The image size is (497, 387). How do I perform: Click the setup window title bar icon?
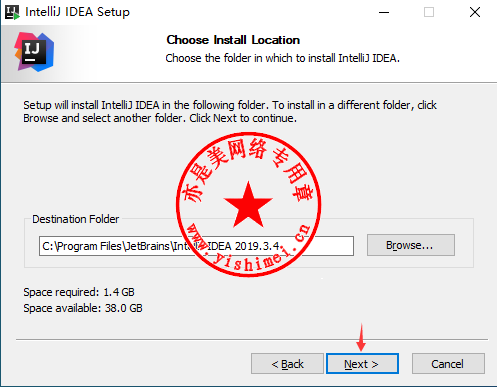[12, 12]
